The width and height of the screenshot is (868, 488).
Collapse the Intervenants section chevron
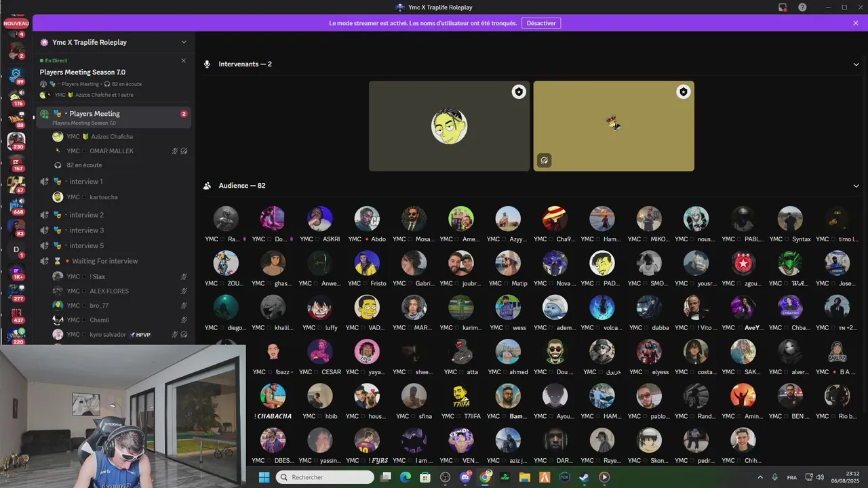point(856,64)
